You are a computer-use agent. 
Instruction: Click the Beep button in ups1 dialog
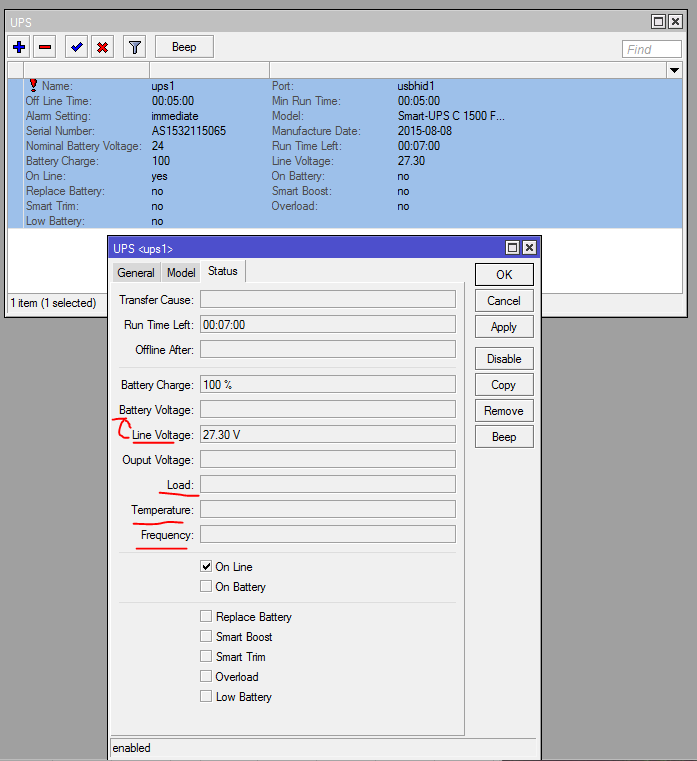pos(504,437)
